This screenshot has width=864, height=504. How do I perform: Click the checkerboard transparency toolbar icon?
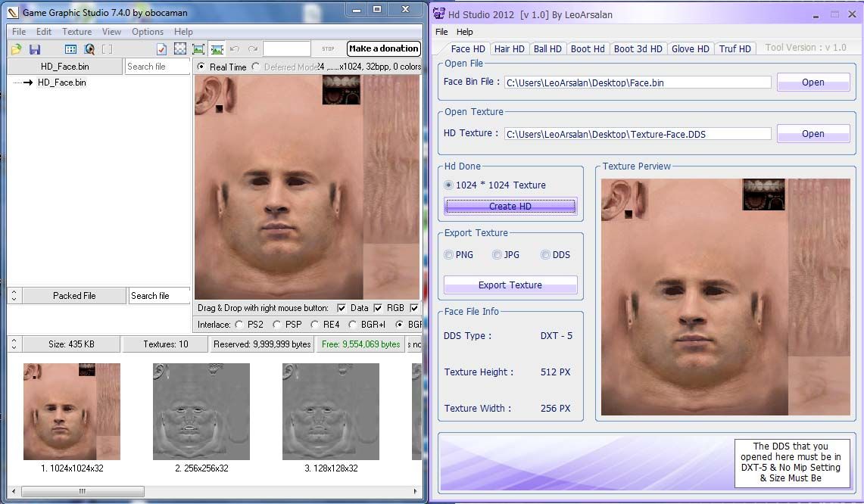[180, 49]
